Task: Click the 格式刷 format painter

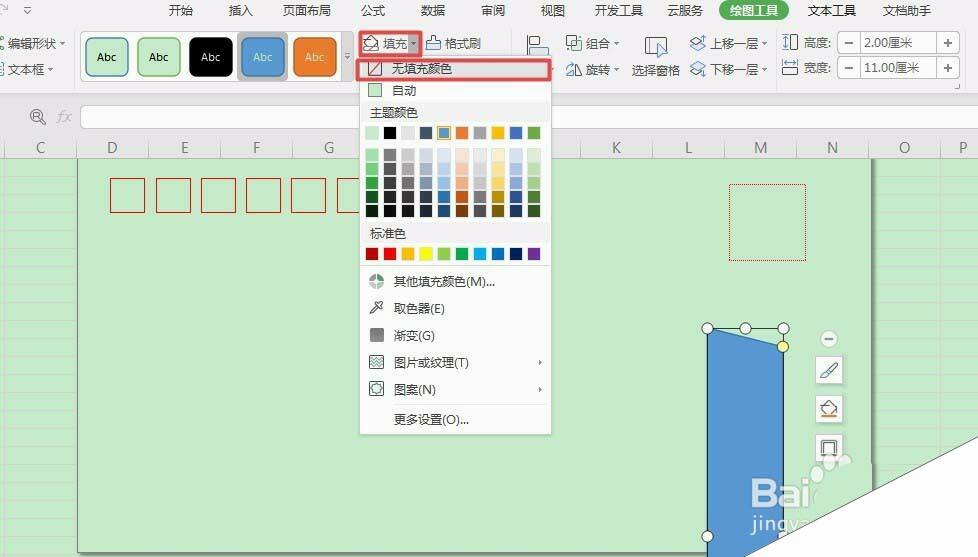Action: (453, 43)
